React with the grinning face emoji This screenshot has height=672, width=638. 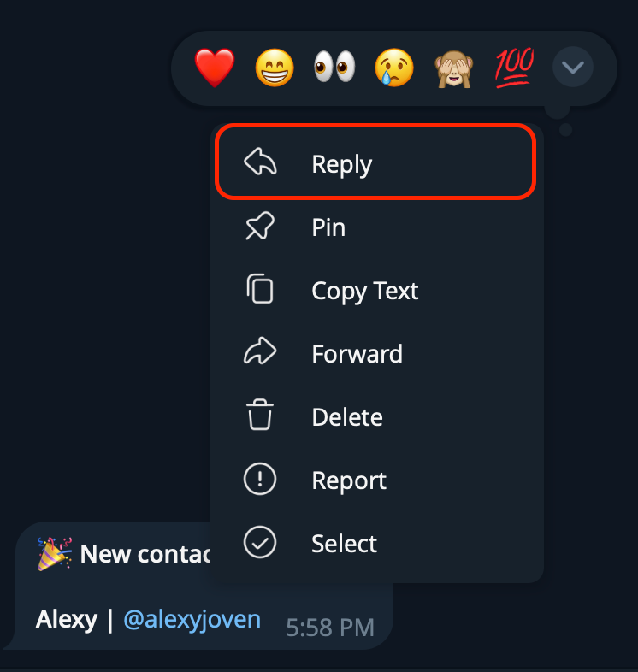pyautogui.click(x=275, y=67)
